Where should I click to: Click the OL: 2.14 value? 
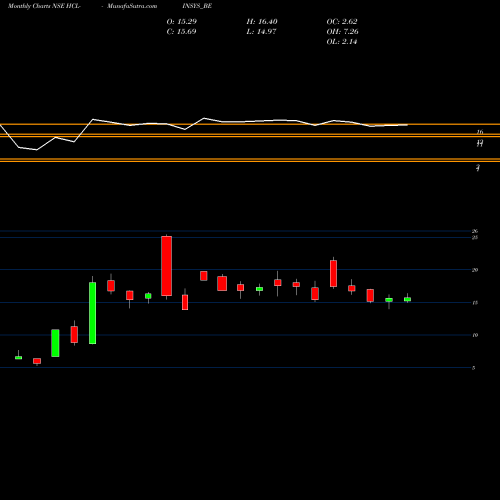342,41
